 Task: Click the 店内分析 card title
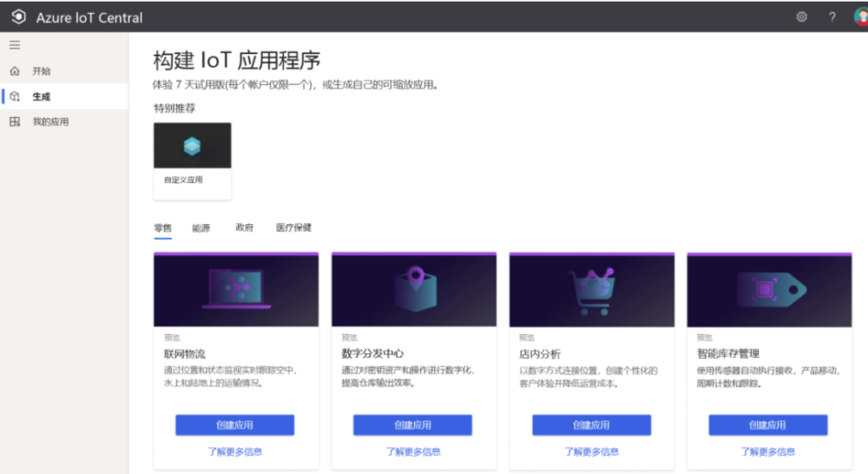click(540, 354)
